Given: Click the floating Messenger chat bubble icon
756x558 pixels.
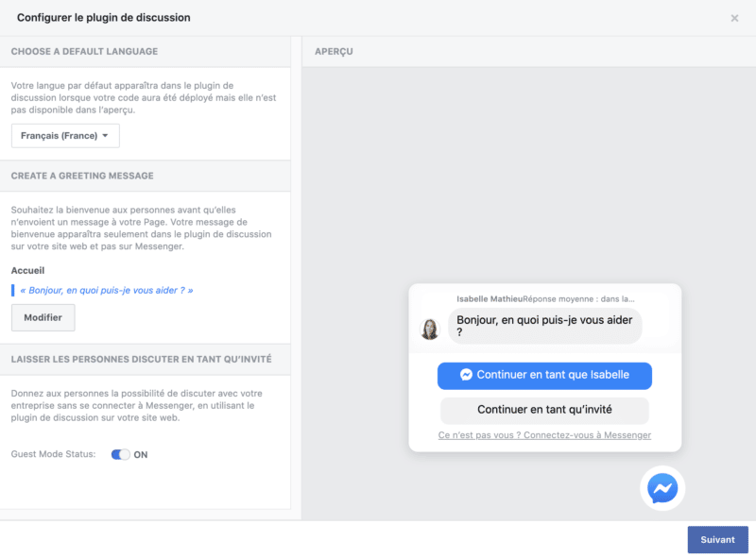Looking at the screenshot, I should (661, 488).
